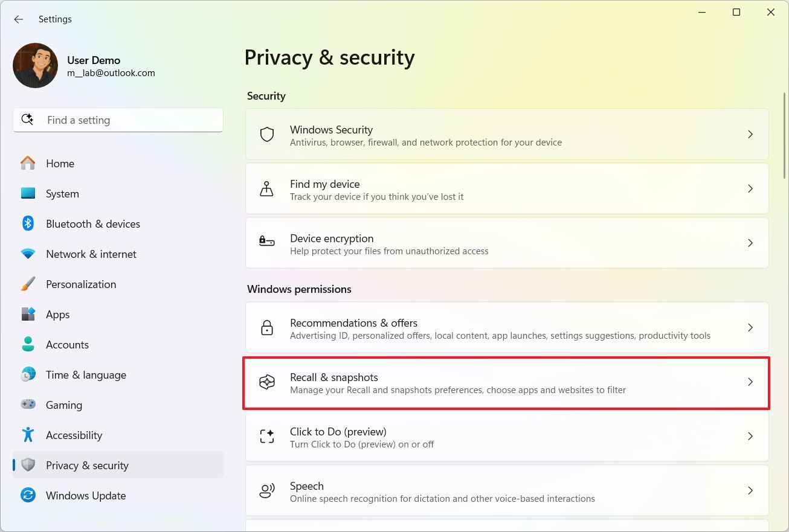Click the Recall & snapshots icon
The height and width of the screenshot is (532, 789).
pyautogui.click(x=267, y=382)
